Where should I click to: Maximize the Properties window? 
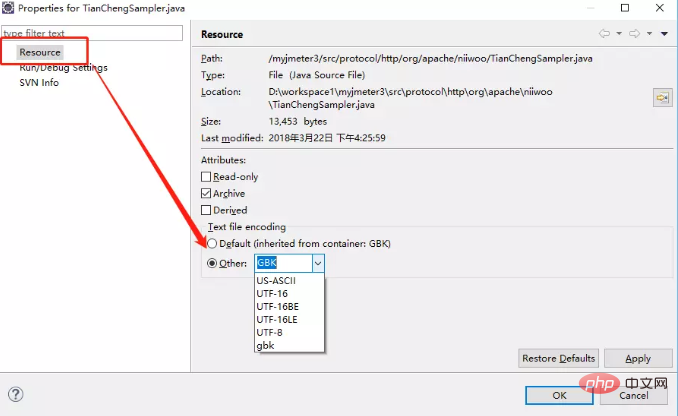[625, 8]
